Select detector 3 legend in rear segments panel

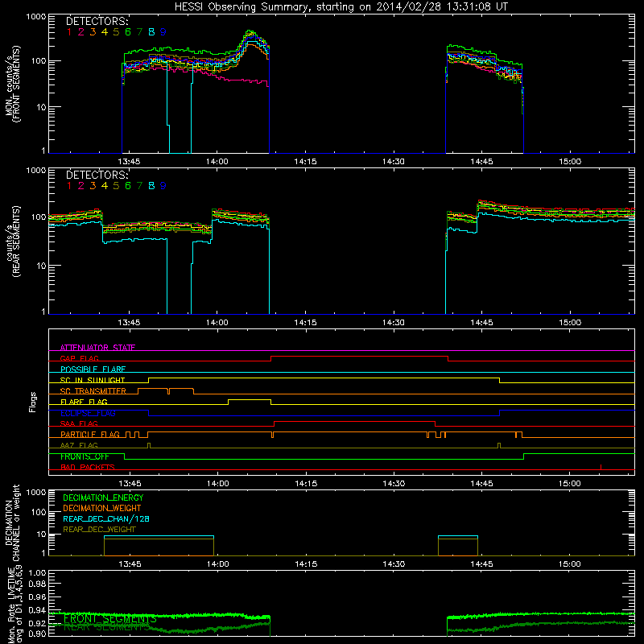point(93,186)
